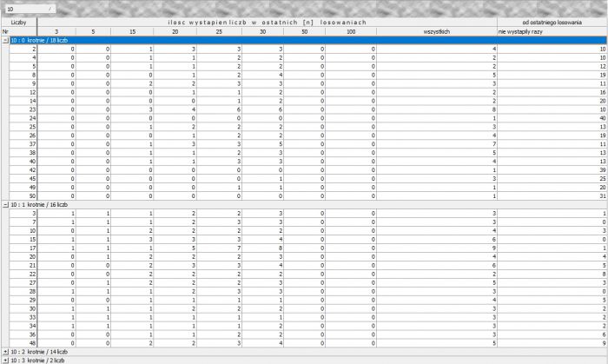
Task: Select the row for number 7
Action: 307,222
